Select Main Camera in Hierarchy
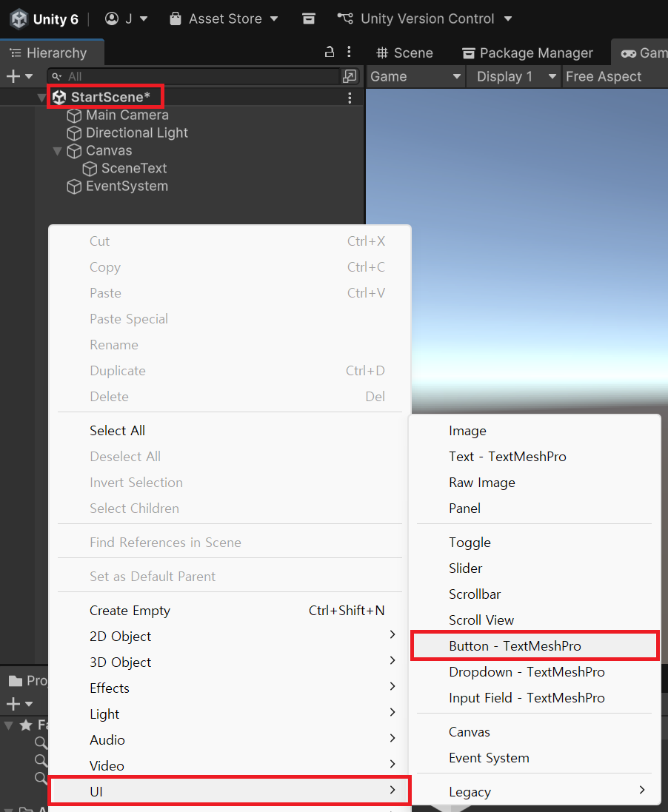 (x=127, y=115)
